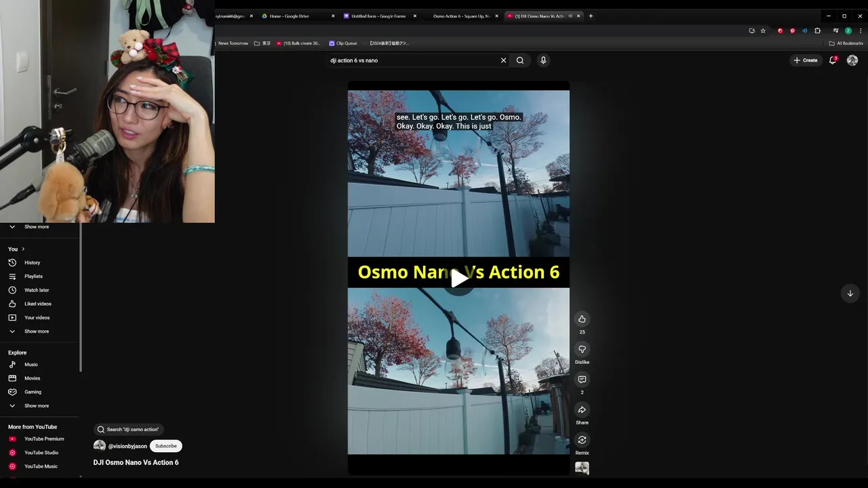This screenshot has height=488, width=868.
Task: Open the notifications bell
Action: pos(833,60)
